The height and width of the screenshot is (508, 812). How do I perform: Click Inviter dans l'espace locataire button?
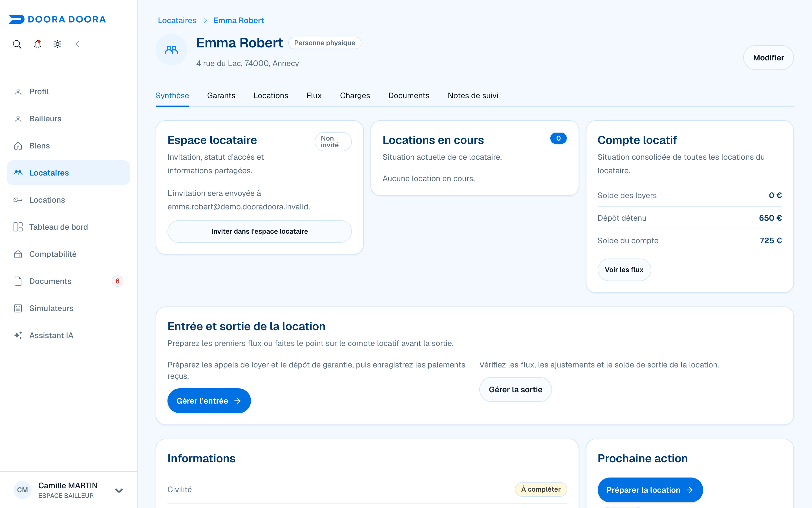(259, 231)
